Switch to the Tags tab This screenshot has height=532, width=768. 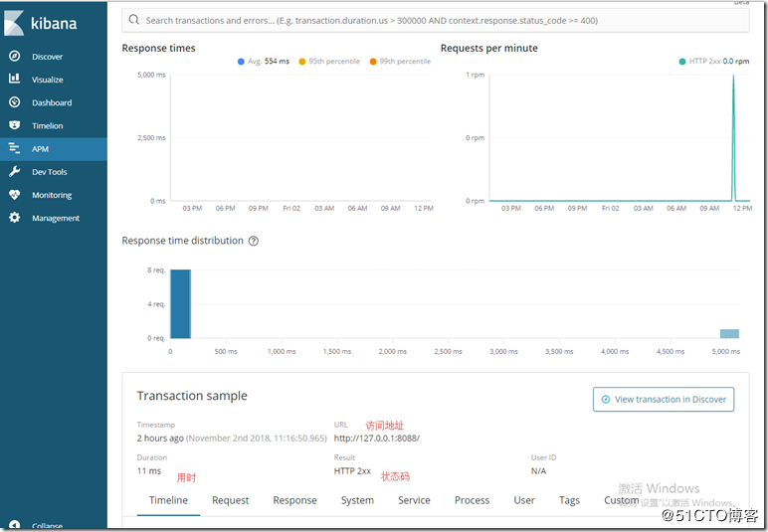[569, 500]
